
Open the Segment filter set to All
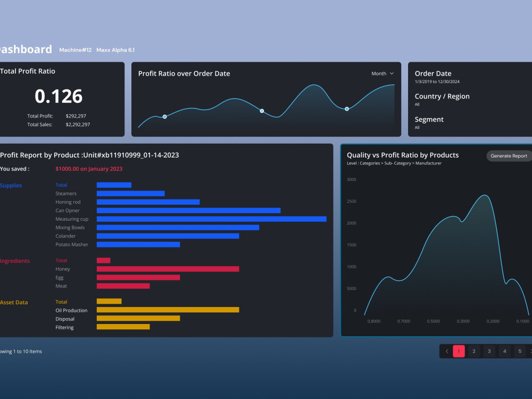[429, 119]
